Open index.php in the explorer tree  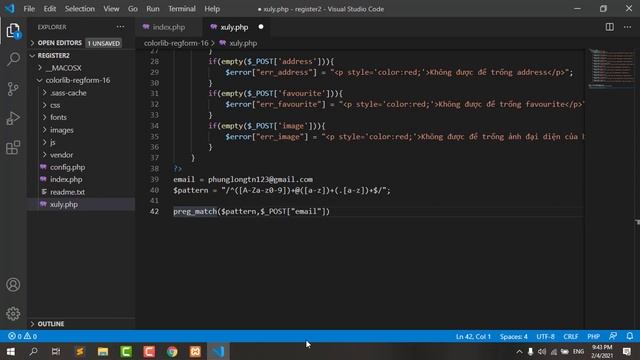66,179
